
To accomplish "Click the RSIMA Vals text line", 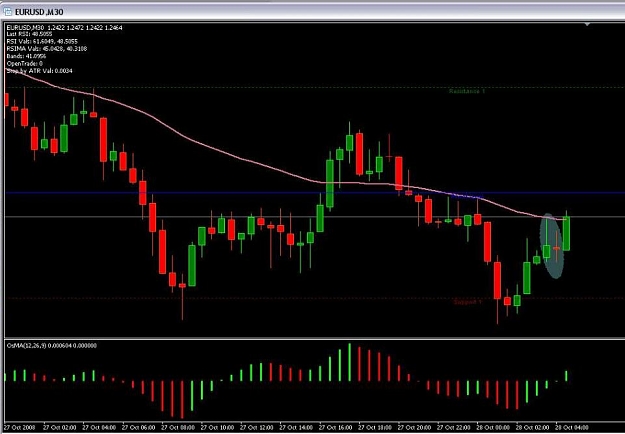I will click(x=47, y=49).
